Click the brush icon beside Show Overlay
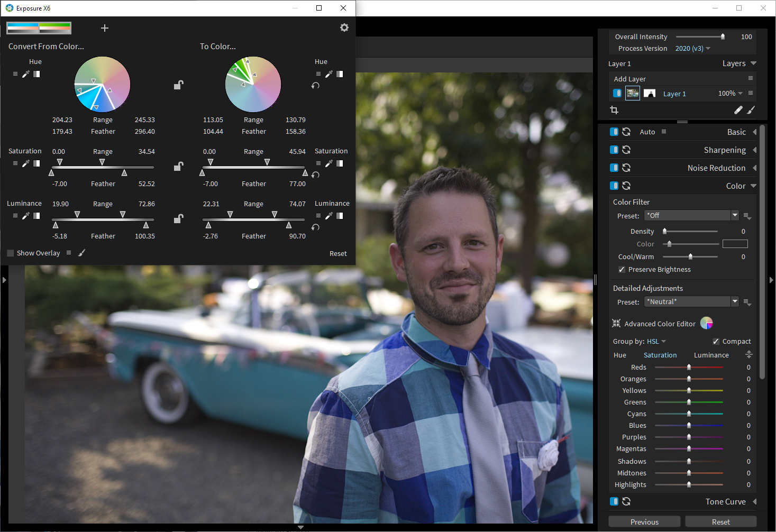The height and width of the screenshot is (532, 776). (81, 253)
